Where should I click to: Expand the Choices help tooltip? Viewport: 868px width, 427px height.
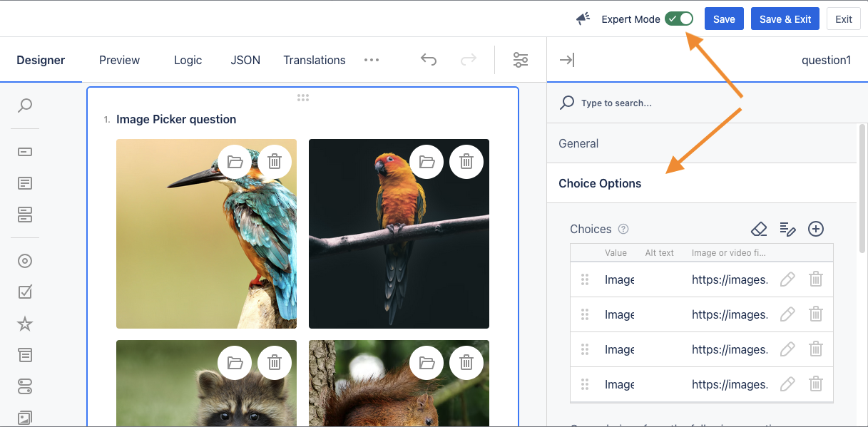click(x=623, y=229)
